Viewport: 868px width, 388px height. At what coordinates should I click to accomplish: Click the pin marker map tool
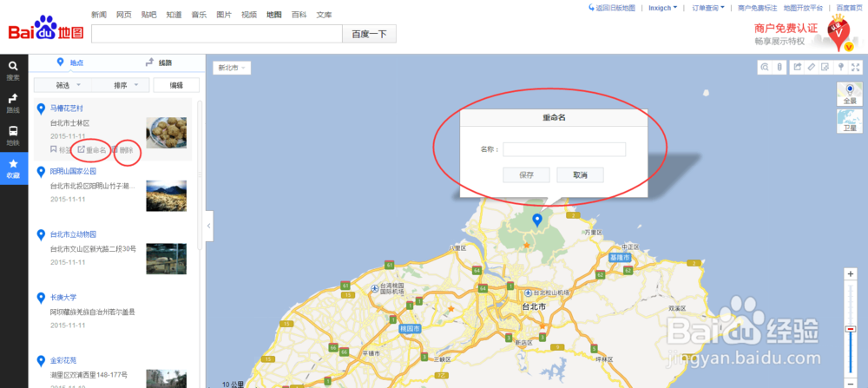tap(841, 67)
